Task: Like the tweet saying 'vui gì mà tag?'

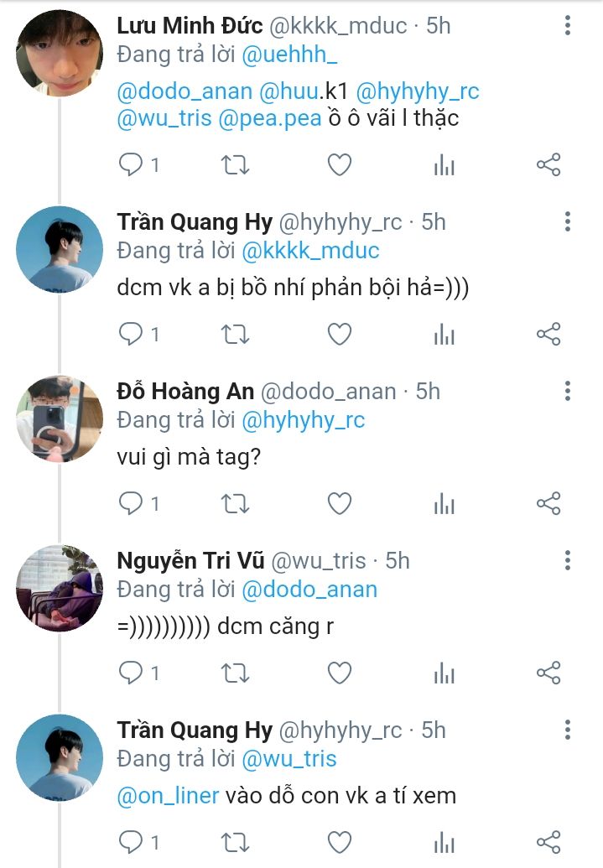Action: [x=339, y=503]
